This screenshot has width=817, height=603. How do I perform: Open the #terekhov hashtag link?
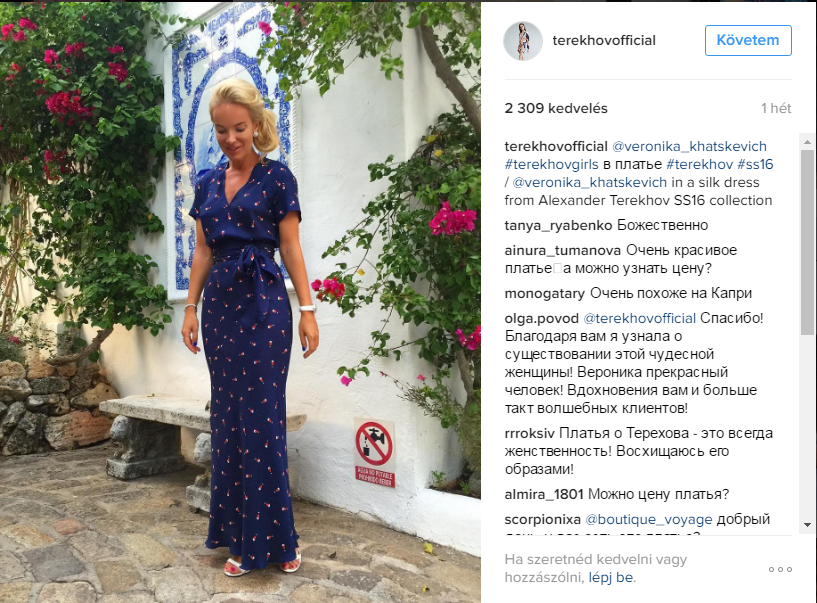tap(699, 164)
